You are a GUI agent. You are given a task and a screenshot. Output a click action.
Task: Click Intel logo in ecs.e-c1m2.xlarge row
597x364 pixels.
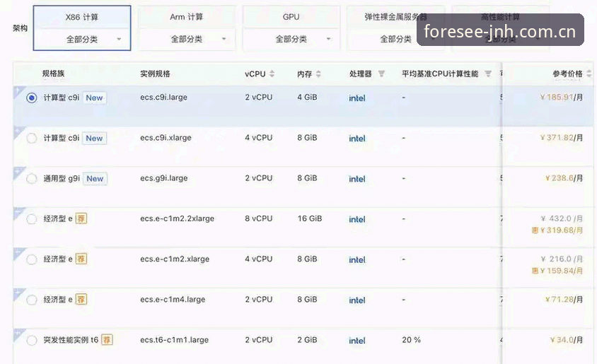click(x=357, y=260)
